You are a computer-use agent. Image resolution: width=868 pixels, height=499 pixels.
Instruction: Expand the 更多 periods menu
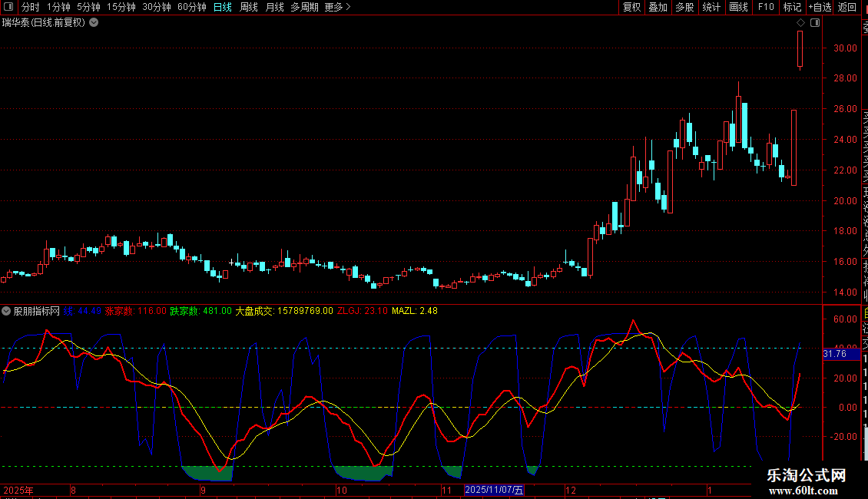pos(338,7)
